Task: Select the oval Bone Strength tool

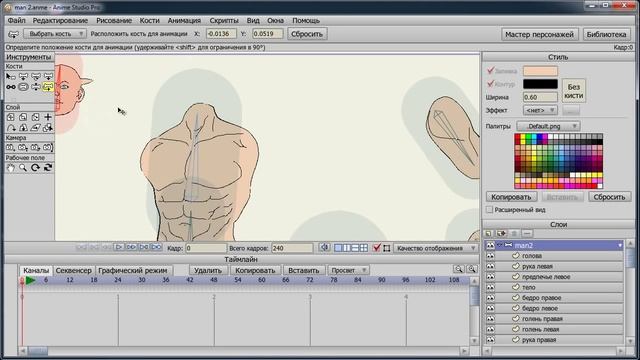Action: click(23, 87)
